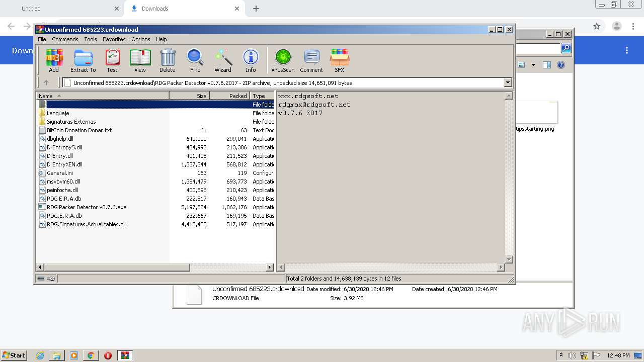Click the Test archive icon
The height and width of the screenshot is (362, 644).
point(112,60)
